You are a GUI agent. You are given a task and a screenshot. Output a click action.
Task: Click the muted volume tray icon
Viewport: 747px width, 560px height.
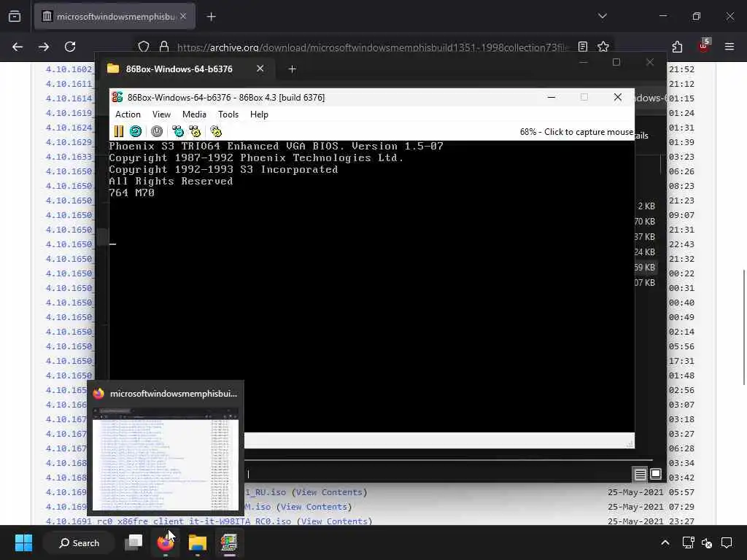[707, 542]
